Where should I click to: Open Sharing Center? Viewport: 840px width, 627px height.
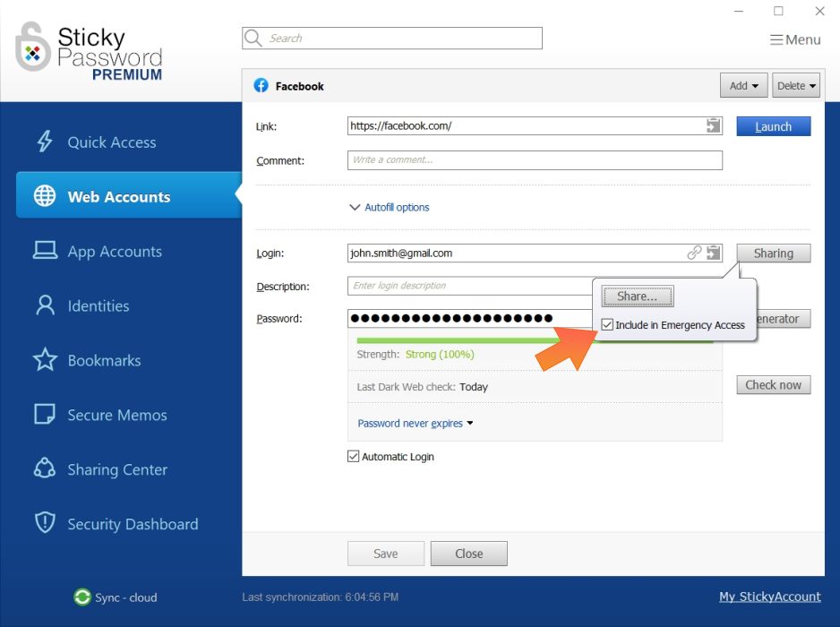pos(117,469)
